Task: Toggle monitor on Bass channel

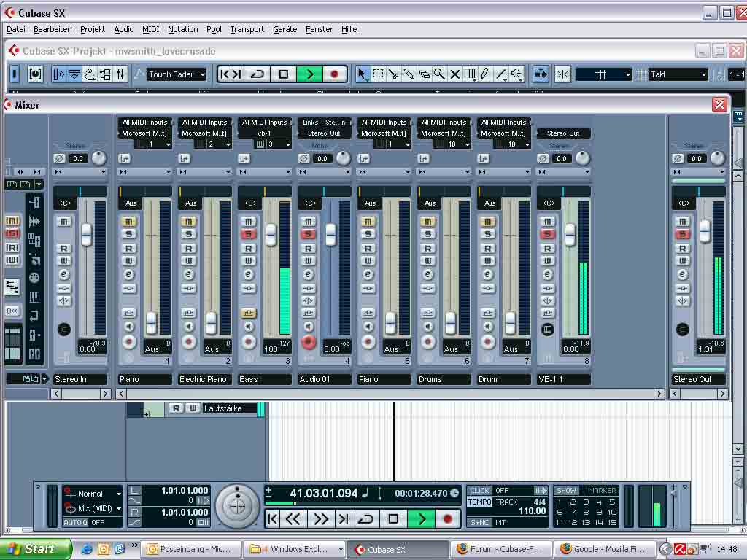Action: pyautogui.click(x=248, y=327)
